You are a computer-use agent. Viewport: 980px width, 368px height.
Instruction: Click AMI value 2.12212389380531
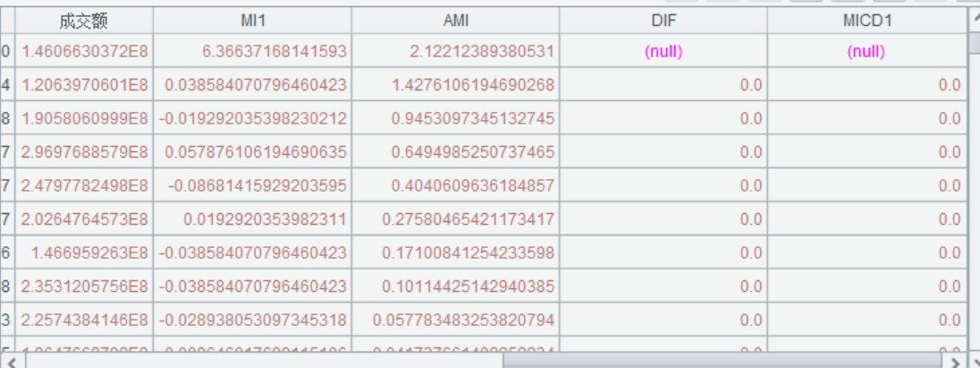click(456, 51)
